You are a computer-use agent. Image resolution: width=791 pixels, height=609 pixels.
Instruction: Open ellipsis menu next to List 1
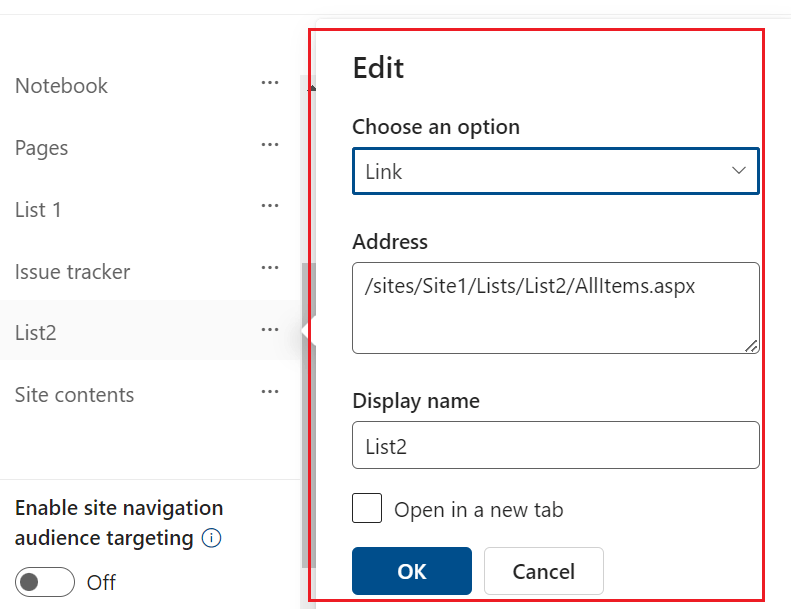point(269,208)
